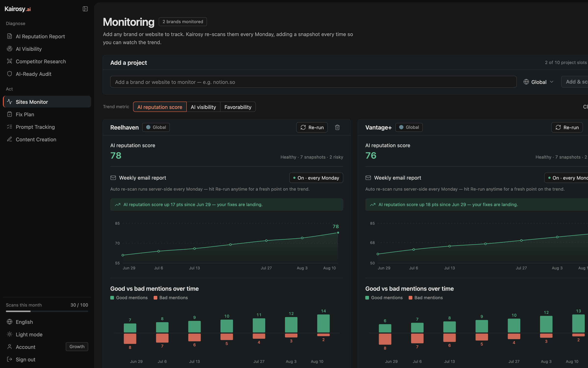Click Vantage+ Global region badge
The image size is (588, 368).
click(409, 127)
